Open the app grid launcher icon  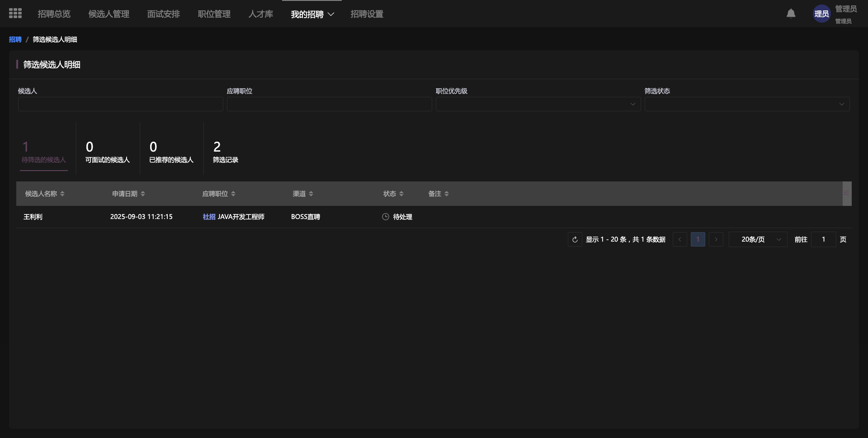point(15,14)
